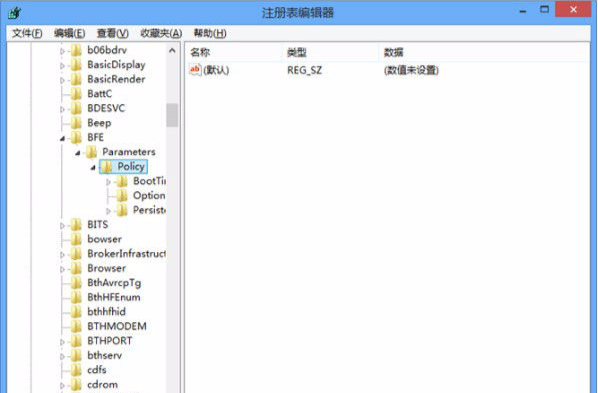Click the BthHFEnum folder icon
Image resolution: width=598 pixels, height=393 pixels.
[x=76, y=297]
